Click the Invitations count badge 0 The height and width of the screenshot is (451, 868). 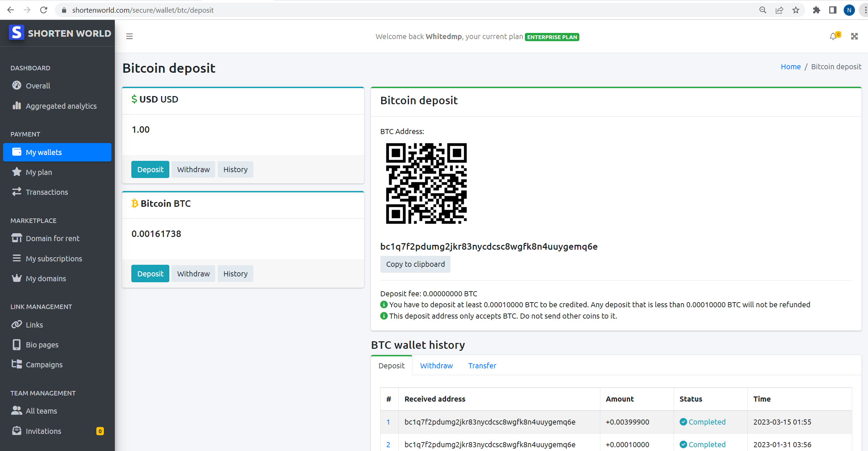[100, 431]
